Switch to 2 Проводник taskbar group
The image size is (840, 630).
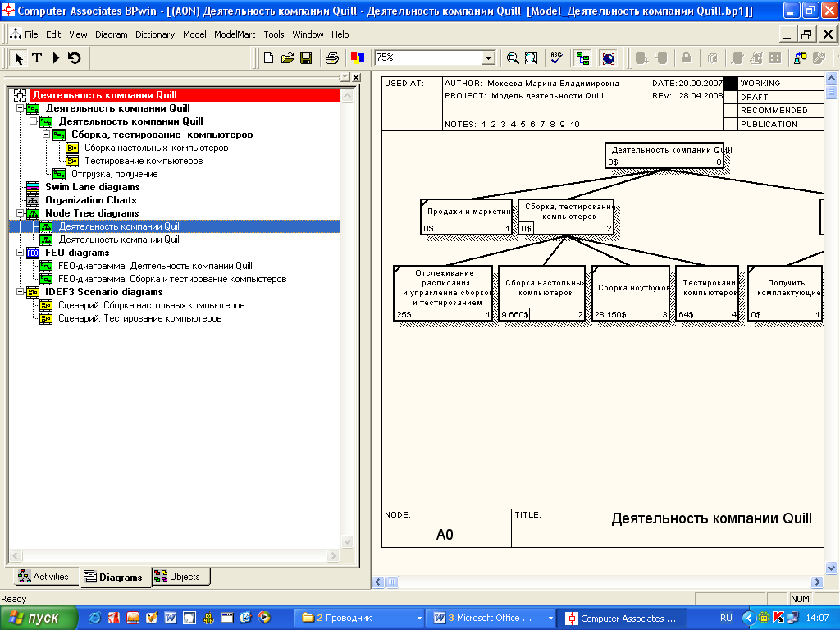[360, 619]
